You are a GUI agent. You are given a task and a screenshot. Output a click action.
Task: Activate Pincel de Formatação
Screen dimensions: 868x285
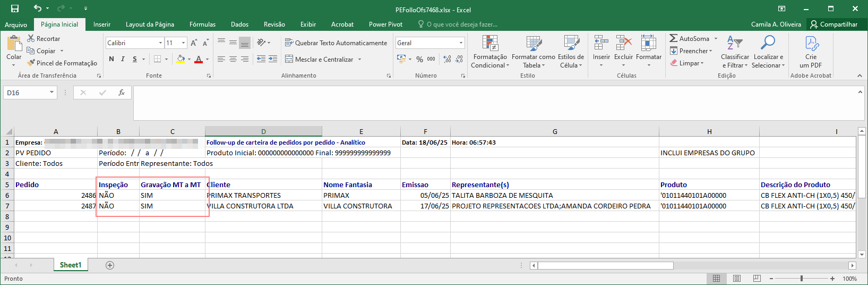point(62,63)
